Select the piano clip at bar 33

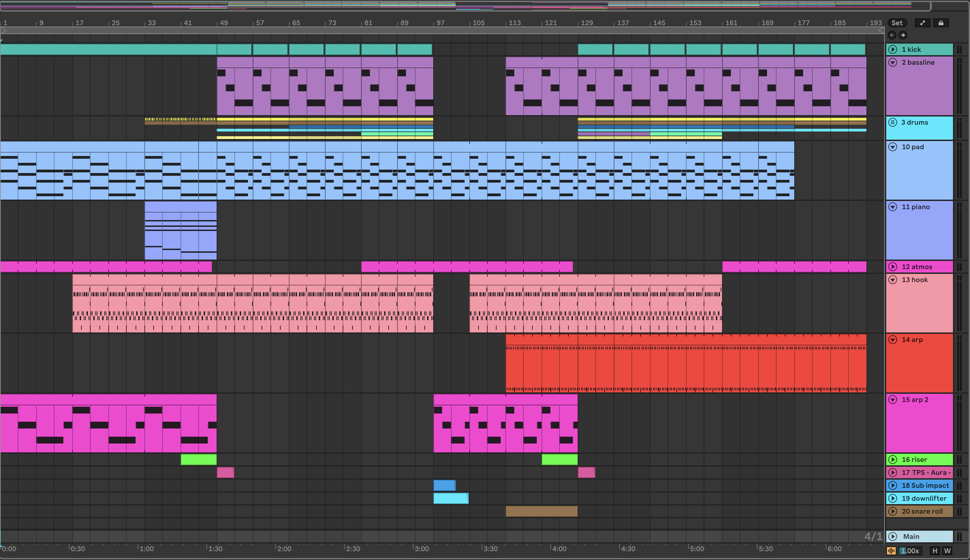[181, 230]
